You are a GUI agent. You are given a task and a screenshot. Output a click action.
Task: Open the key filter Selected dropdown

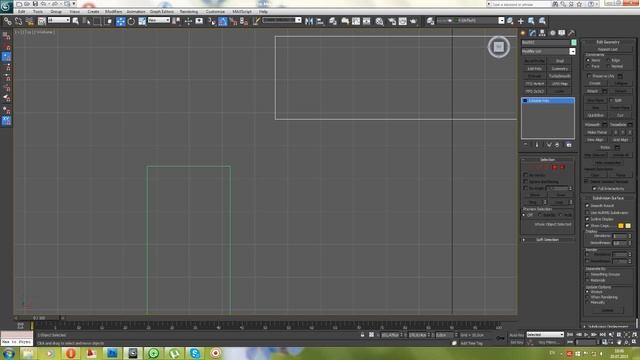tap(545, 335)
